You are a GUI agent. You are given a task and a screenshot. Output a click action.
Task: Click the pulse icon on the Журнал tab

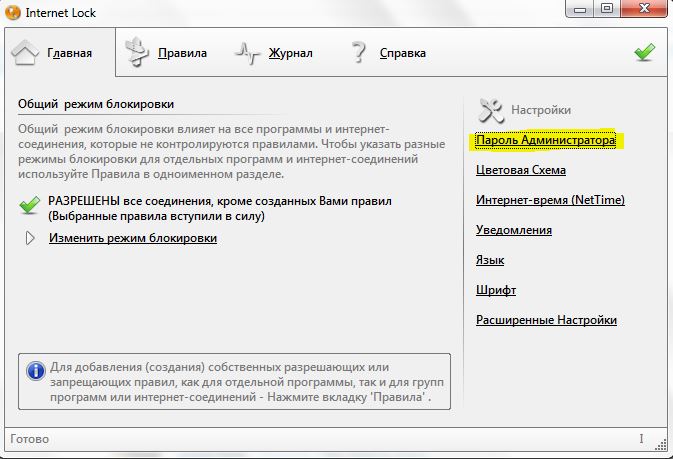[x=249, y=52]
